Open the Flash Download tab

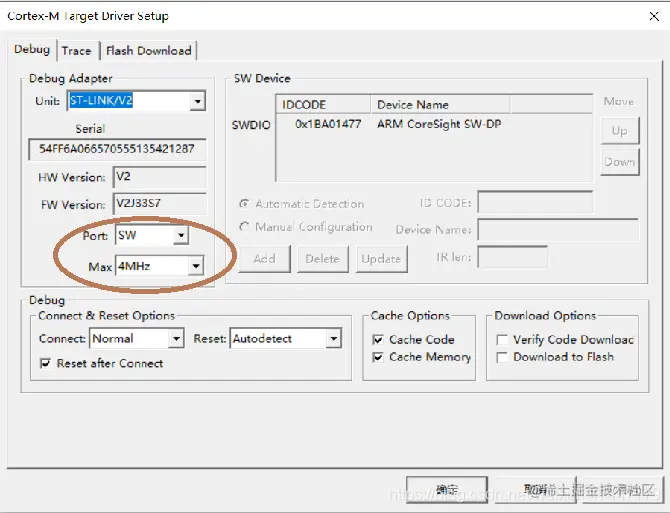(148, 51)
